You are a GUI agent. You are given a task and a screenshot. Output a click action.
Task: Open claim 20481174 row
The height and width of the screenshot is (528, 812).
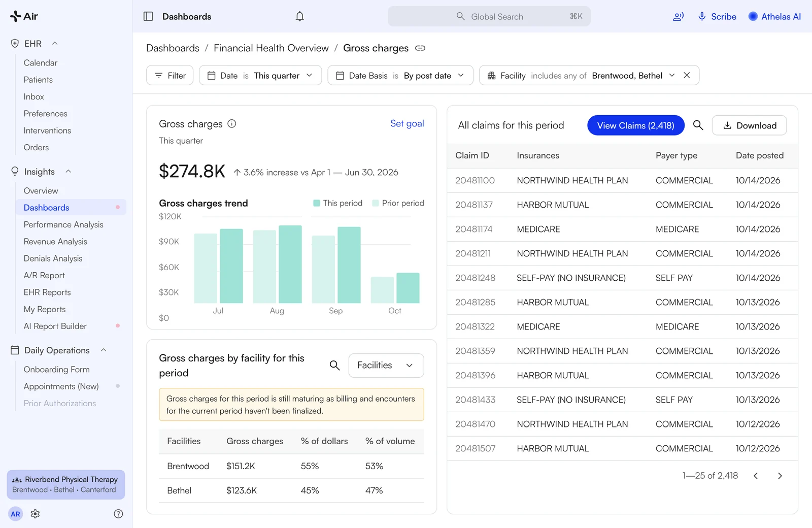(622, 229)
